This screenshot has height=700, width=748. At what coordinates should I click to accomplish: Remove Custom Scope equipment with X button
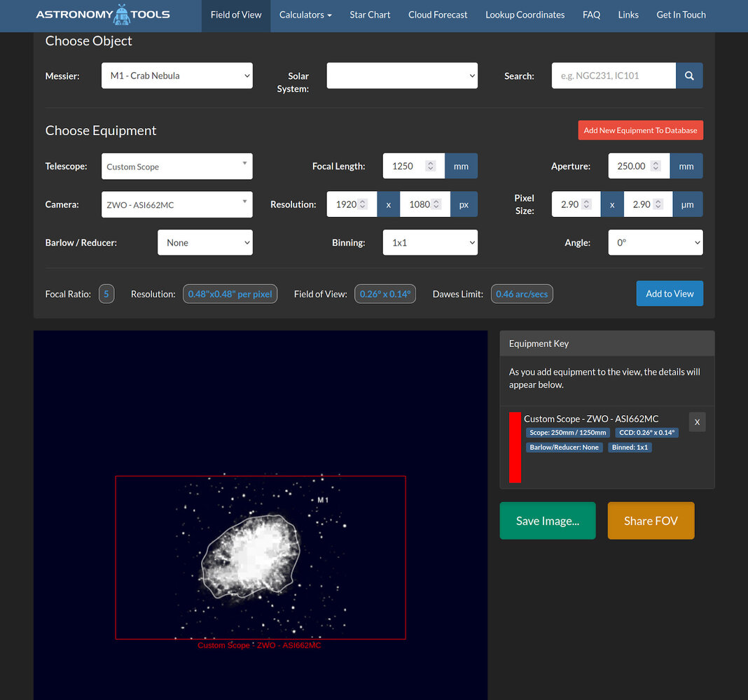pyautogui.click(x=697, y=422)
